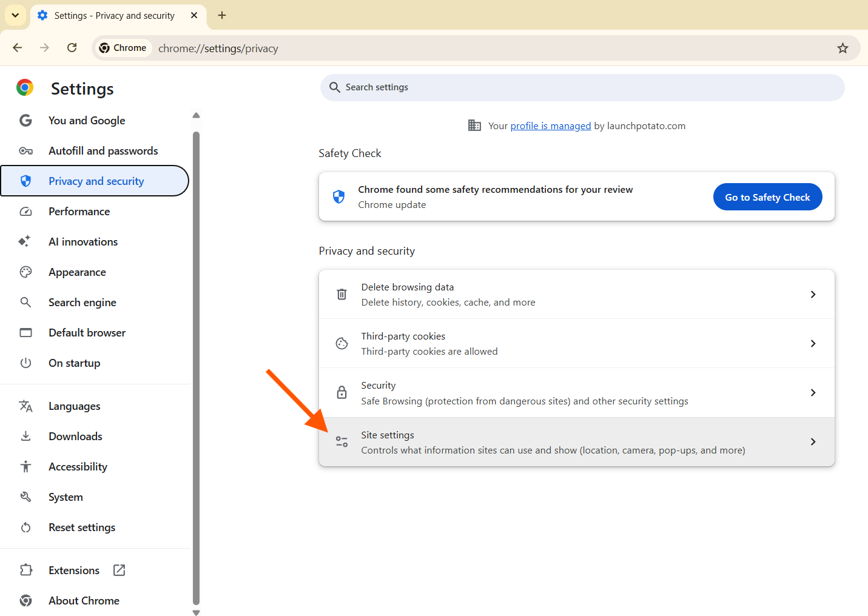Click sidebar scrollbar up arrow
Screen dimensions: 868x616
point(196,115)
